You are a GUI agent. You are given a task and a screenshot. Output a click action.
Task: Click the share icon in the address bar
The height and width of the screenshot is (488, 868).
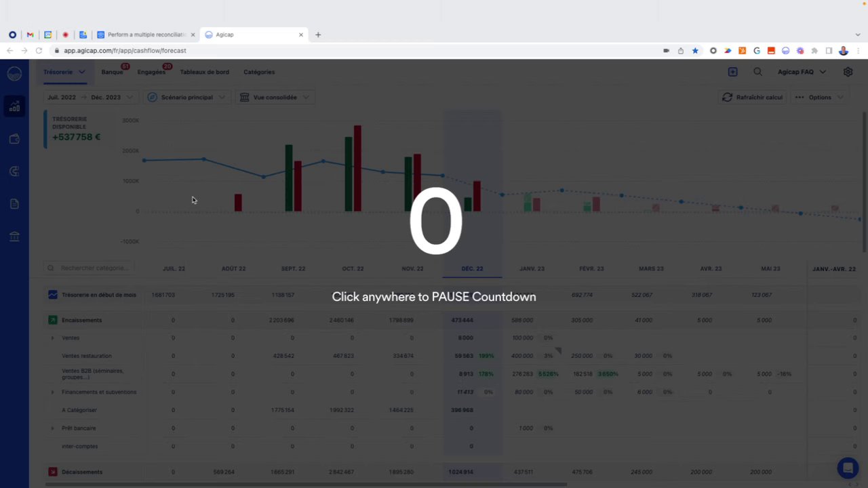point(681,51)
